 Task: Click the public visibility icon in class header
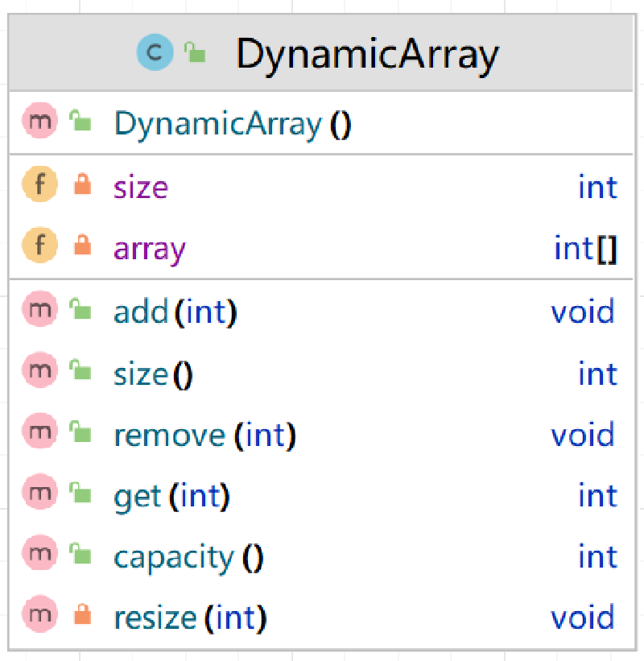(x=195, y=52)
